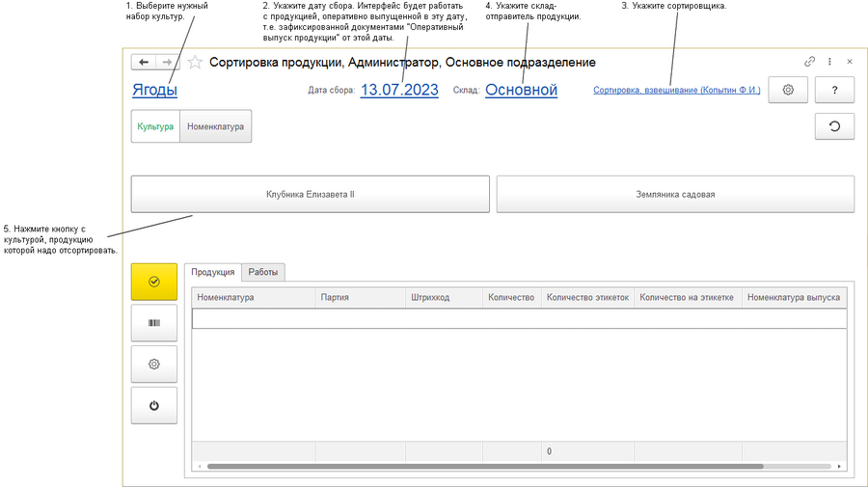Switch to Номенклатура toggle mode

point(215,126)
